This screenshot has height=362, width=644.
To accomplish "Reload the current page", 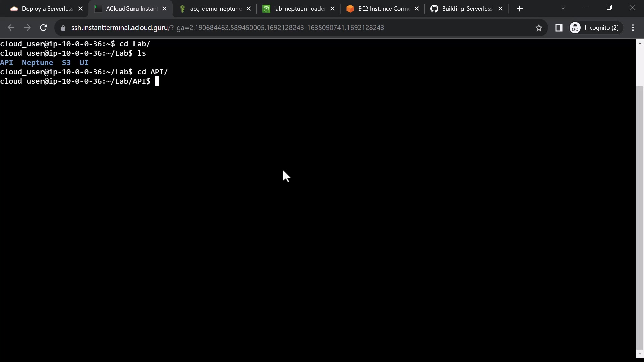I will [x=43, y=28].
